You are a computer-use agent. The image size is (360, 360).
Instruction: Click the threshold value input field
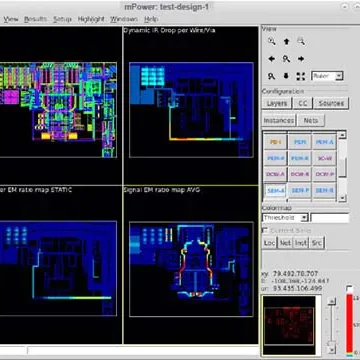point(330,218)
